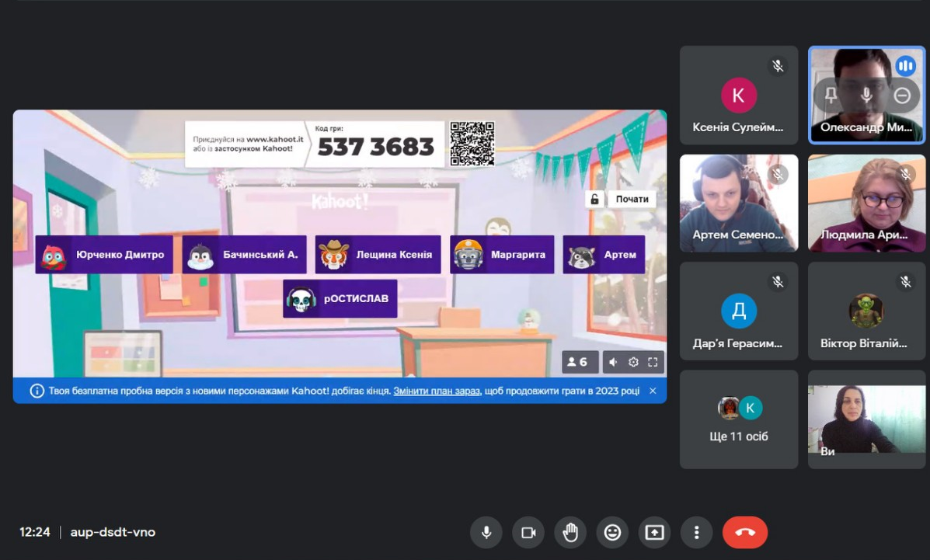Expand the Ще 11 осіб participants tile
This screenshot has width=930, height=560.
click(738, 420)
